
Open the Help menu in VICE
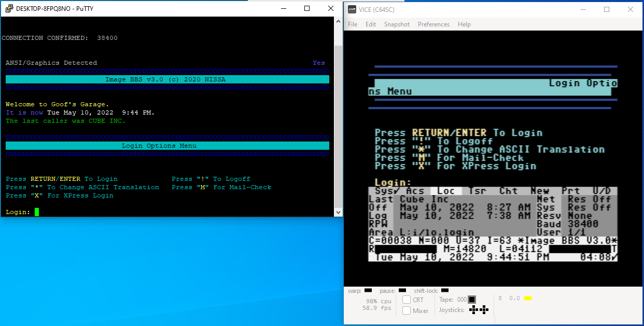pyautogui.click(x=465, y=24)
